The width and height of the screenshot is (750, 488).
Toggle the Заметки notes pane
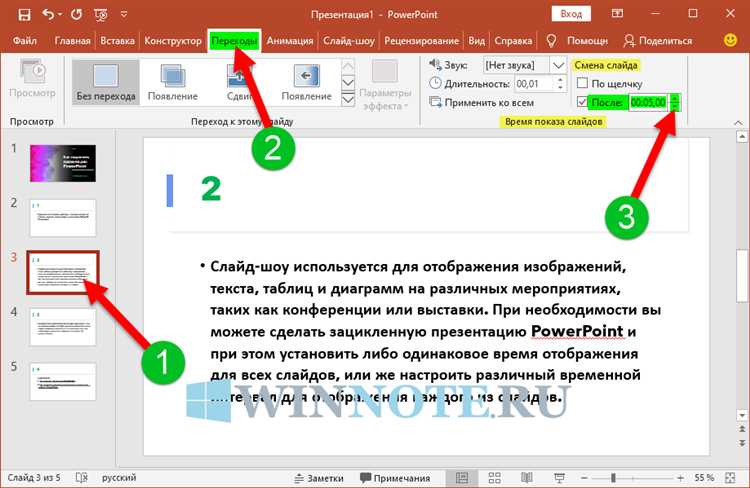click(319, 478)
